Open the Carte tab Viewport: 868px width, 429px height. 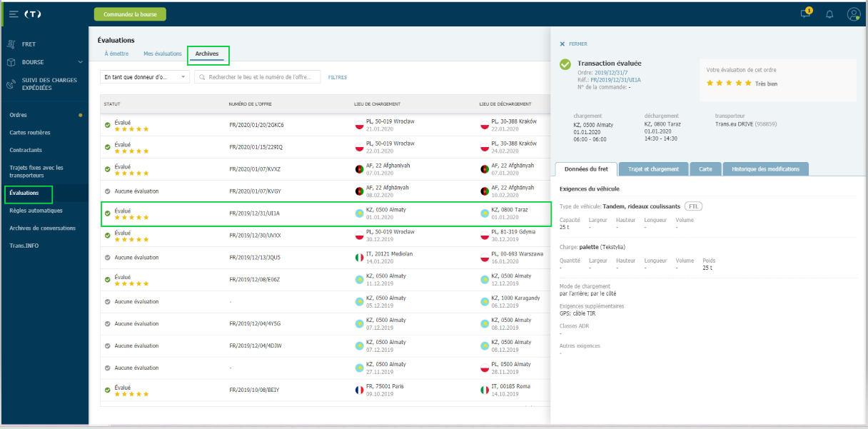705,169
